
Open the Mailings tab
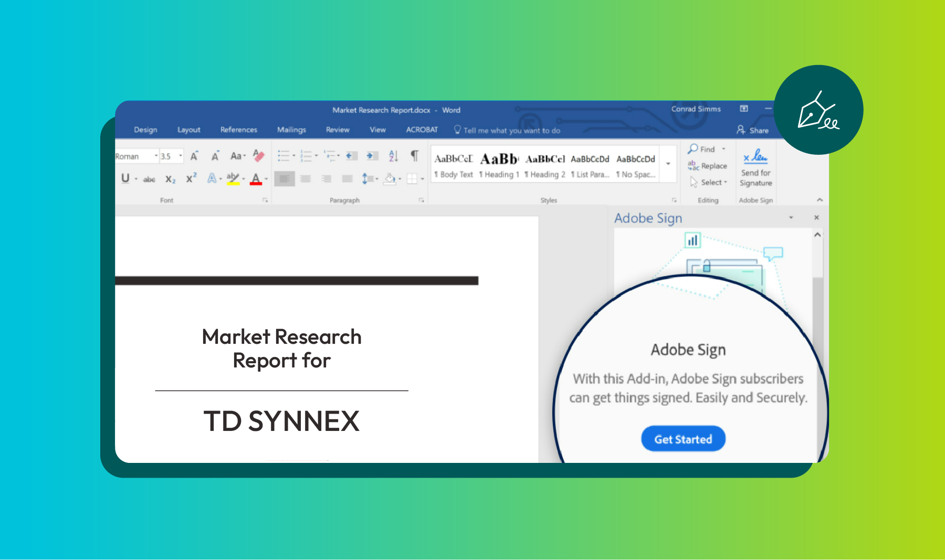pyautogui.click(x=291, y=130)
